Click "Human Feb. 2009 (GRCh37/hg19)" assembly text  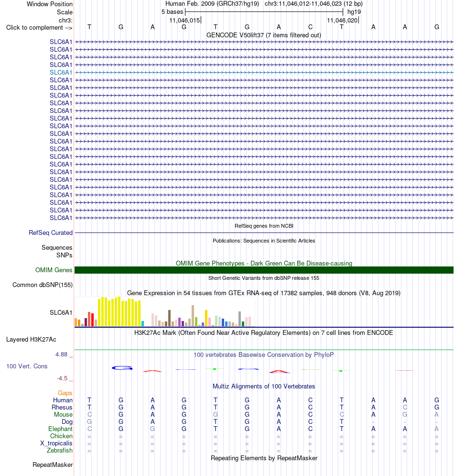(212, 4)
